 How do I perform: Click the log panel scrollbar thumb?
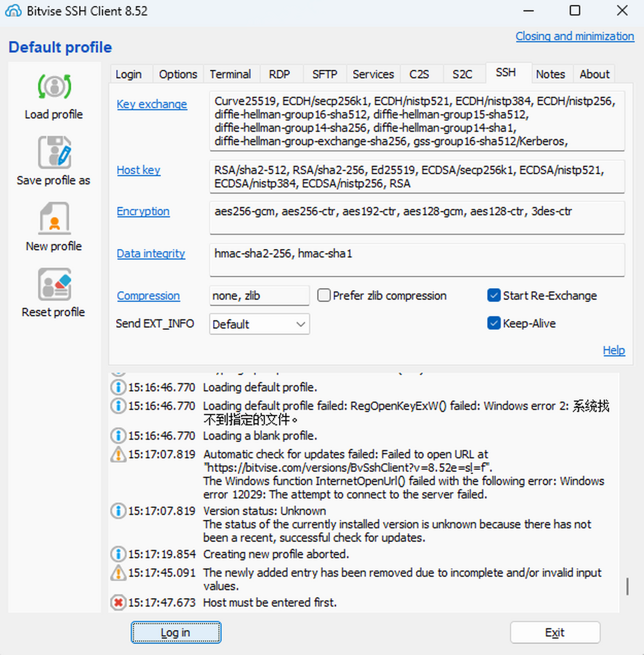point(627,586)
